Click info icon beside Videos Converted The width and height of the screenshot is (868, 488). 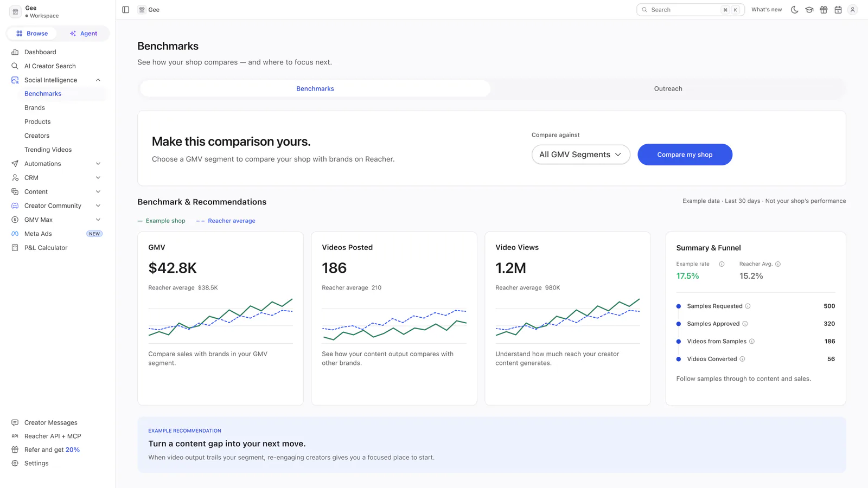pyautogui.click(x=742, y=359)
